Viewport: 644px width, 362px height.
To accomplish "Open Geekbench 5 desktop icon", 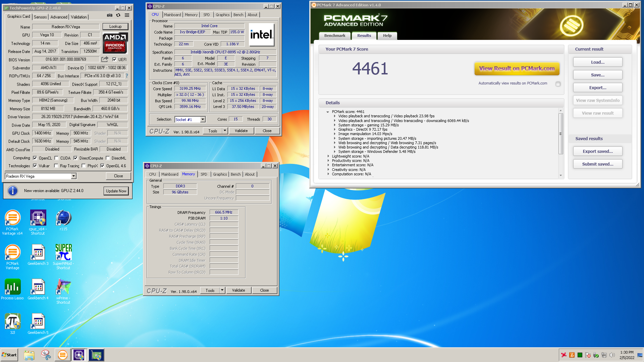I will [x=38, y=324].
